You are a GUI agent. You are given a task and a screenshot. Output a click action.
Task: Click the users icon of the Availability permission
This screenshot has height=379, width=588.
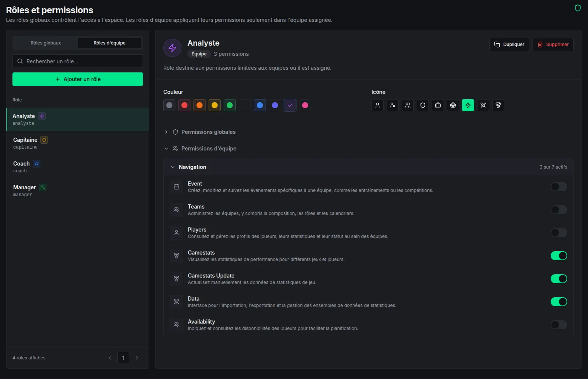(176, 325)
